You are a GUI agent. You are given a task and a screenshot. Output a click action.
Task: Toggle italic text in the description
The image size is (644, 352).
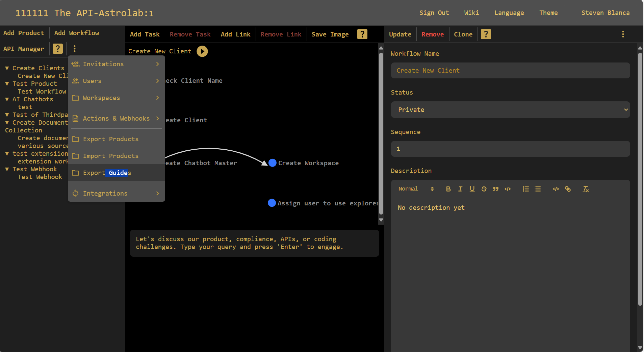point(460,189)
